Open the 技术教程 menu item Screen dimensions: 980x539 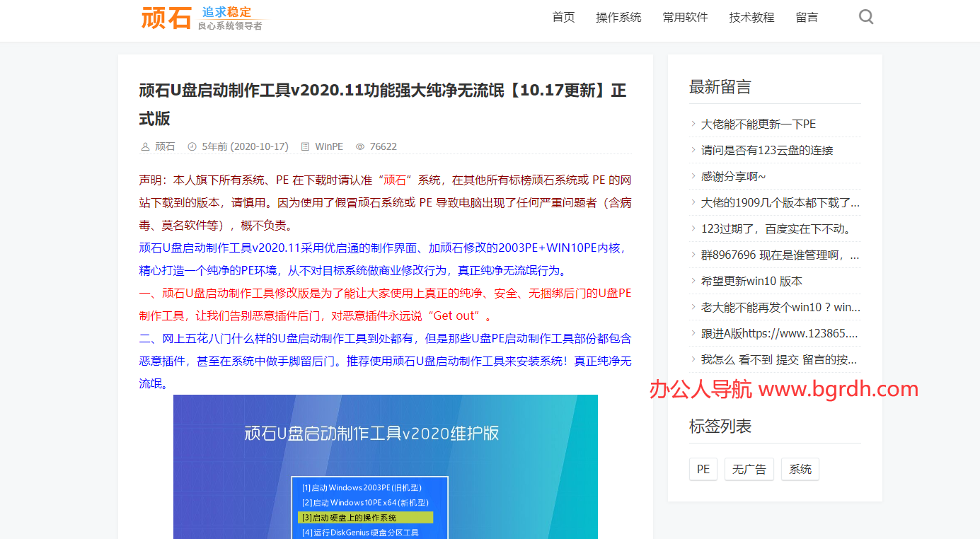pos(751,17)
